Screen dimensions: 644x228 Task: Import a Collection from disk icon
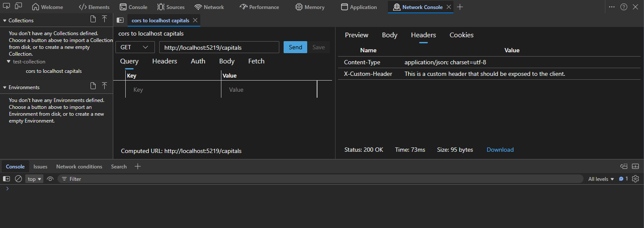(104, 19)
